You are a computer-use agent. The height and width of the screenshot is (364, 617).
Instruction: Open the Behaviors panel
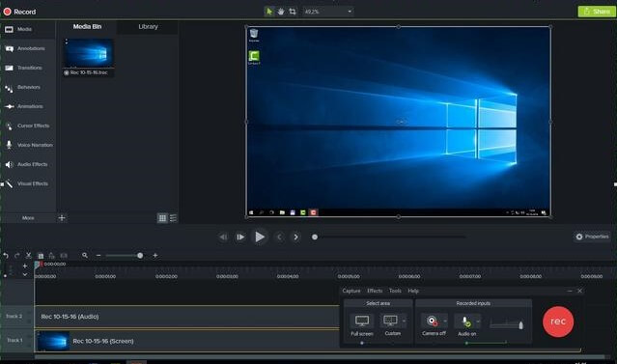(x=28, y=87)
